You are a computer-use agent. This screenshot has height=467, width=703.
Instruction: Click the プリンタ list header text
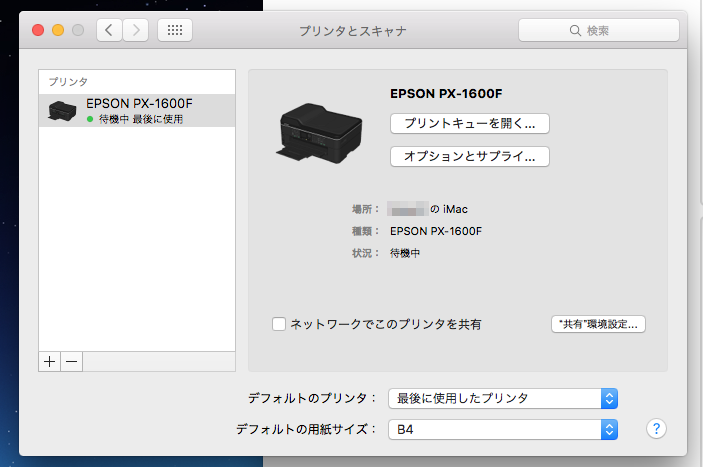(68, 82)
